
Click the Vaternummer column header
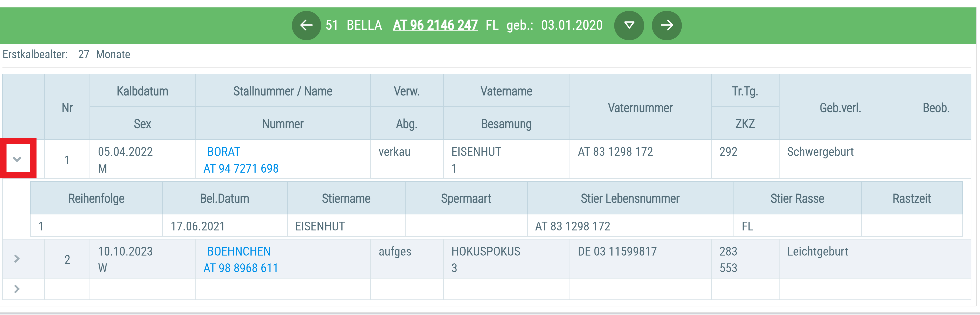[x=640, y=108]
